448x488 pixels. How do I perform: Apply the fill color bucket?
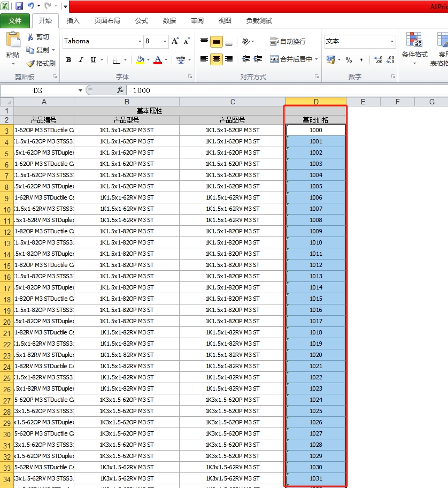coord(140,60)
